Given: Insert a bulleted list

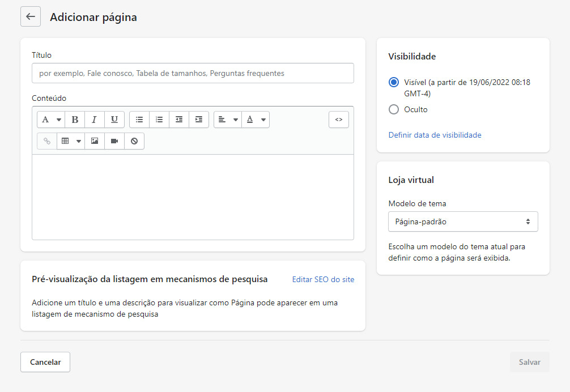Looking at the screenshot, I should [139, 120].
